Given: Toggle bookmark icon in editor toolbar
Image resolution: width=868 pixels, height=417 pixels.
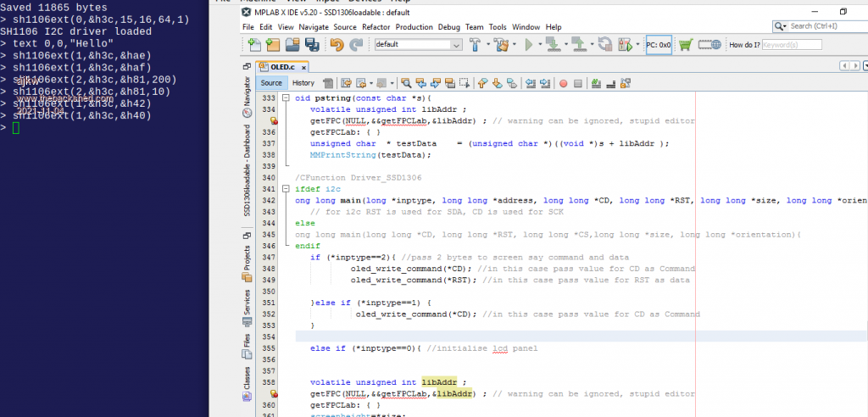Looking at the screenshot, I should pyautogui.click(x=512, y=83).
